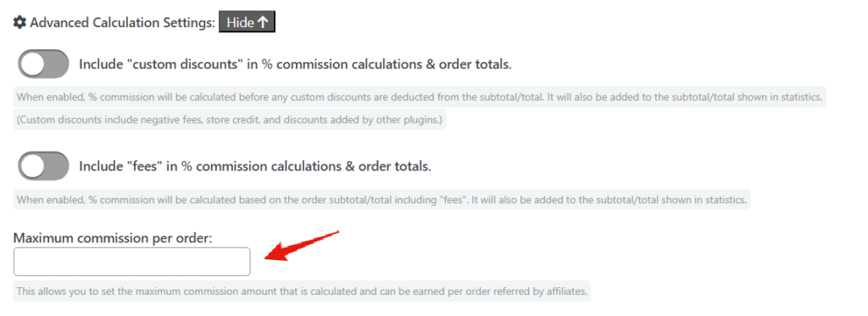Click the help text about subtotal including "fees"

pyautogui.click(x=382, y=199)
